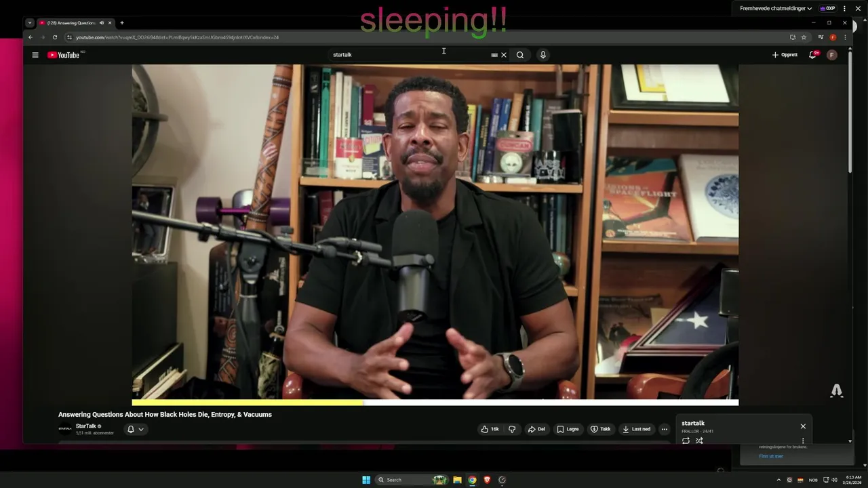Open Windows Start menu
This screenshot has width=868, height=488.
point(366,480)
